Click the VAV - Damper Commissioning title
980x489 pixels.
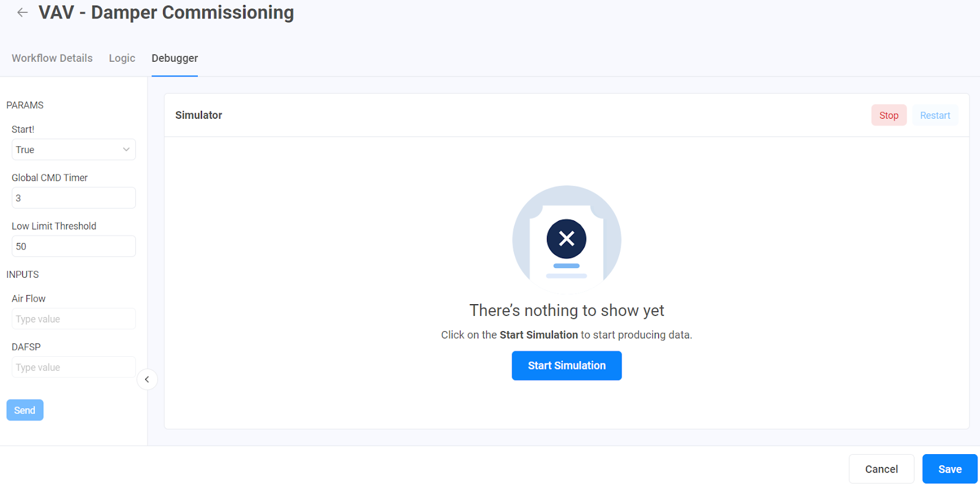(166, 13)
